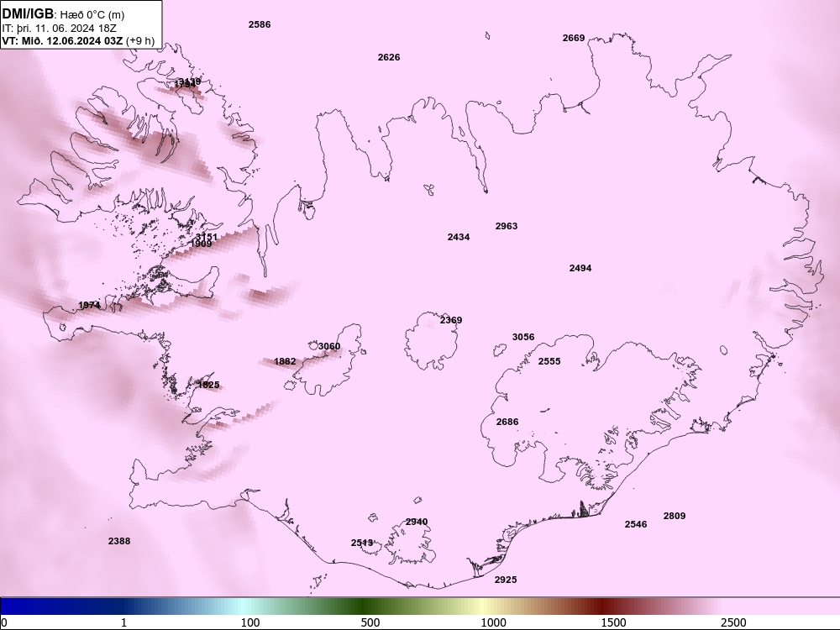Click the 1882 height value
The height and width of the screenshot is (630, 840).
[285, 361]
